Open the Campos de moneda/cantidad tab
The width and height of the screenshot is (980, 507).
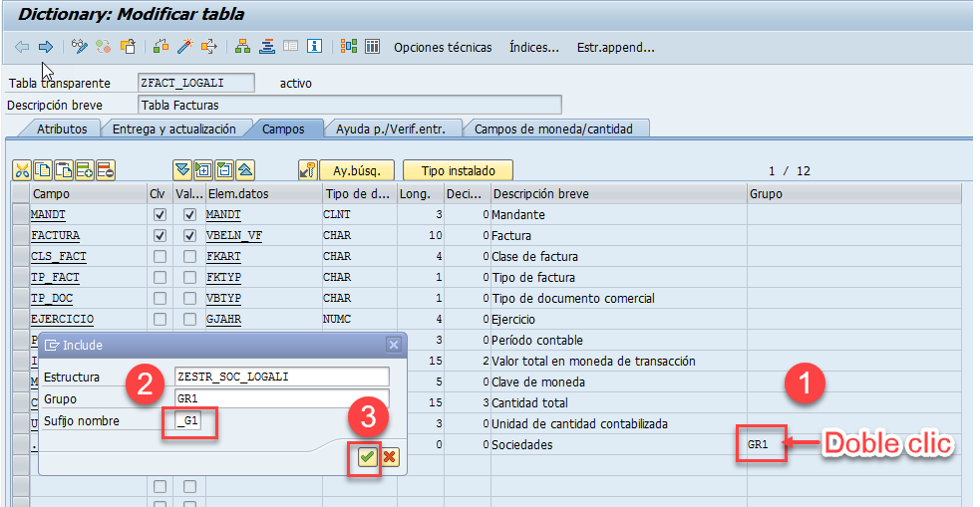pos(553,128)
